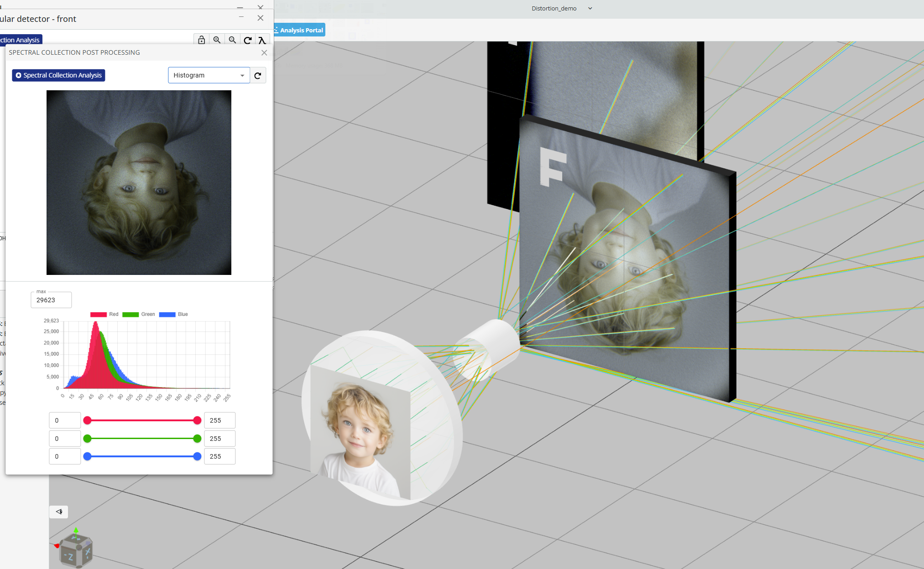
Task: Open the Histogram dropdown
Action: point(209,75)
